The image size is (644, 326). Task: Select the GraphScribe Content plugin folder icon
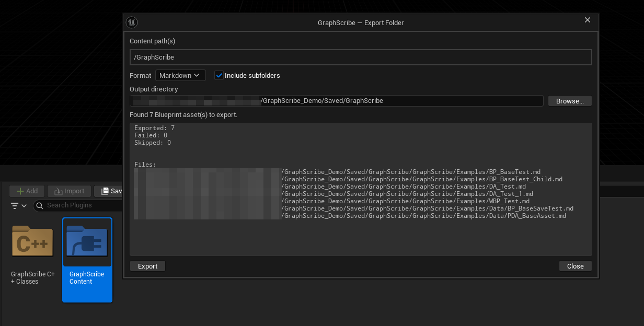(87, 242)
